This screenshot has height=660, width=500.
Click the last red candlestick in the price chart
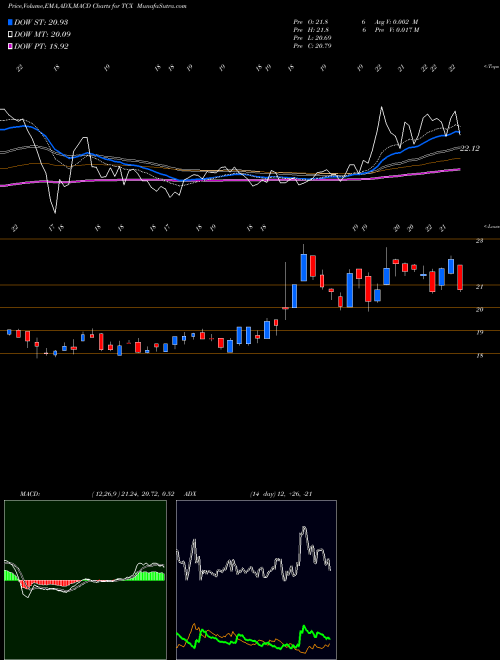pyautogui.click(x=460, y=277)
